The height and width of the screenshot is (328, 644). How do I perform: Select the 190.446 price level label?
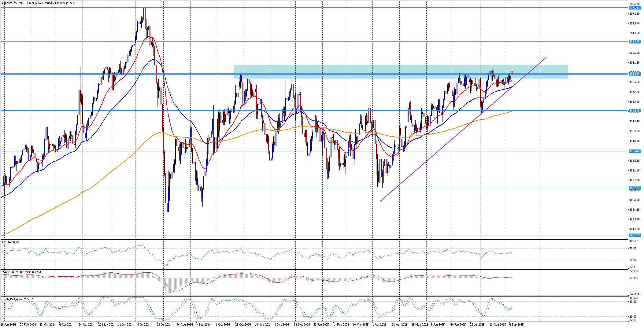634,151
